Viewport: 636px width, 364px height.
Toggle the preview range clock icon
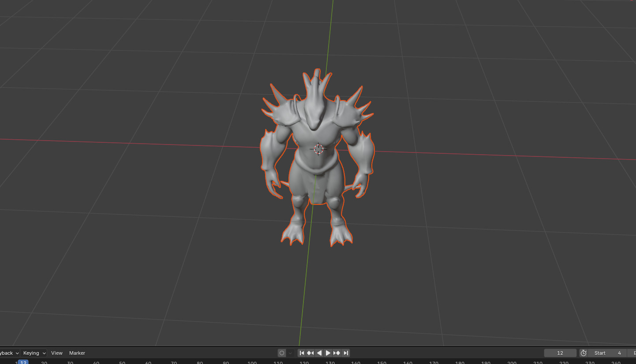[x=584, y=353]
